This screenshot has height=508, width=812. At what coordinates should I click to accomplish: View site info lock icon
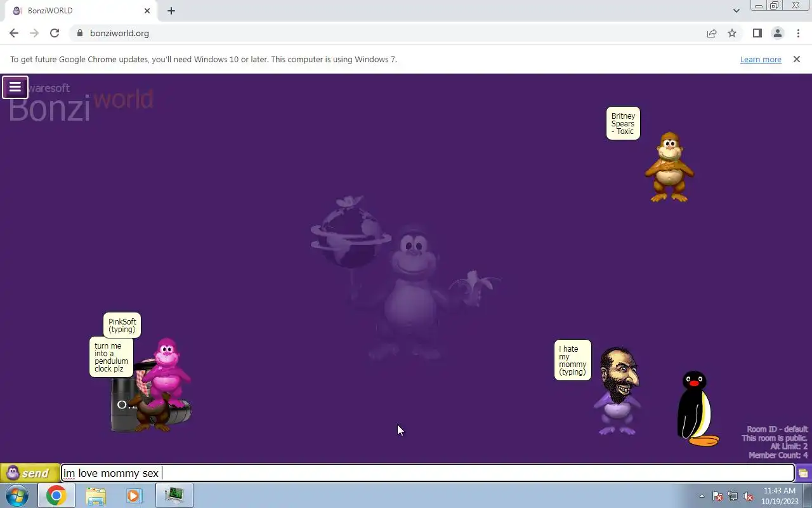[x=80, y=33]
